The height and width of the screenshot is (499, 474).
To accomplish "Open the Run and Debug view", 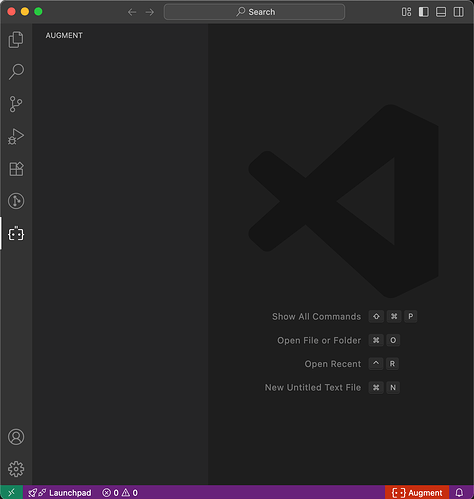I will 16,136.
